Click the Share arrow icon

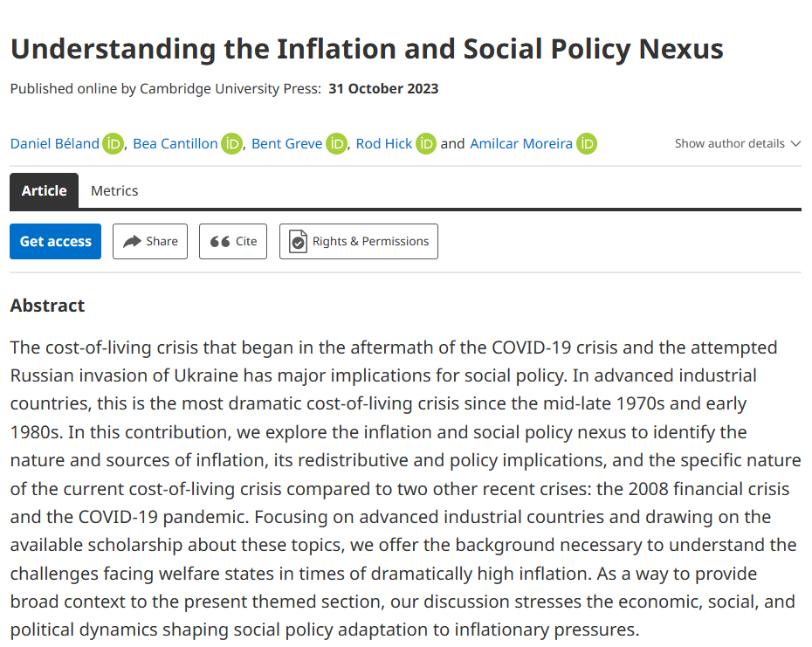(133, 242)
